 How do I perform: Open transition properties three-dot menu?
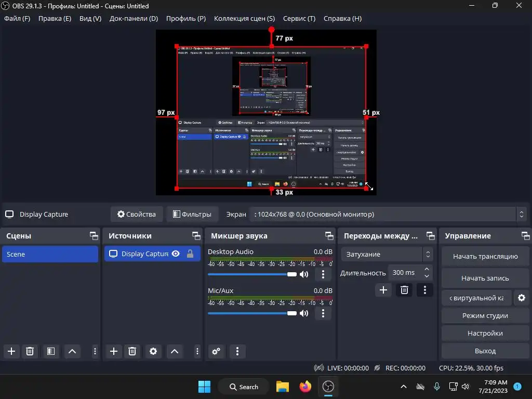[425, 290]
